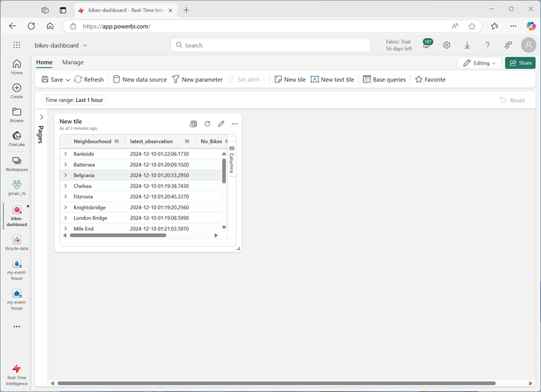Screen dimensions: 541x392
Task: Click New data source
Action: (x=140, y=80)
